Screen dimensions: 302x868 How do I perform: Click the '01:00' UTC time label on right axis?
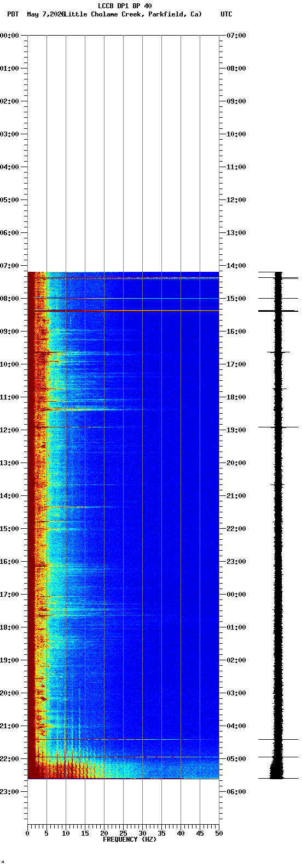point(236,627)
